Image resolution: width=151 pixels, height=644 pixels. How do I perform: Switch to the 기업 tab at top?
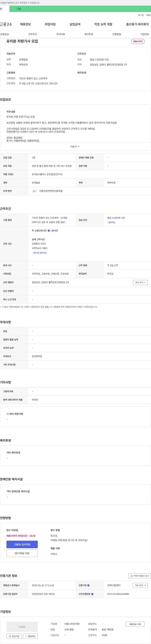click(x=19, y=9)
